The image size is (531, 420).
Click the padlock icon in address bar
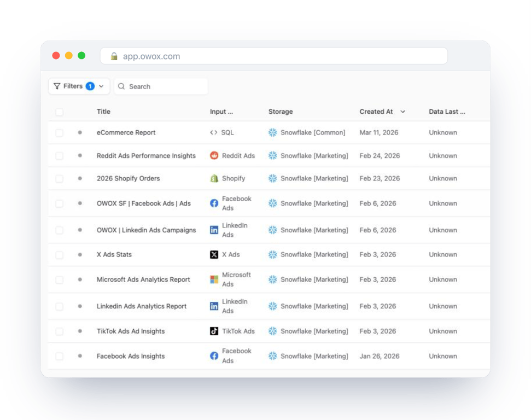point(114,56)
